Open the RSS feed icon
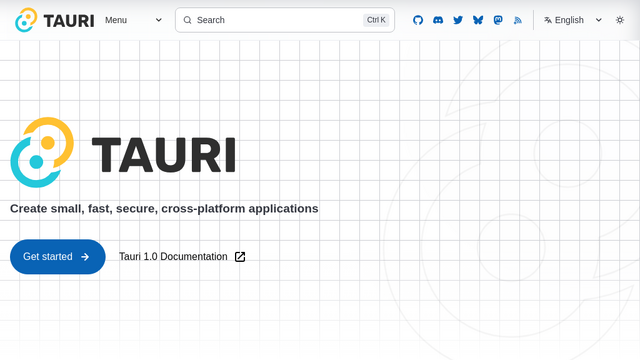The image size is (640, 360). point(518,20)
